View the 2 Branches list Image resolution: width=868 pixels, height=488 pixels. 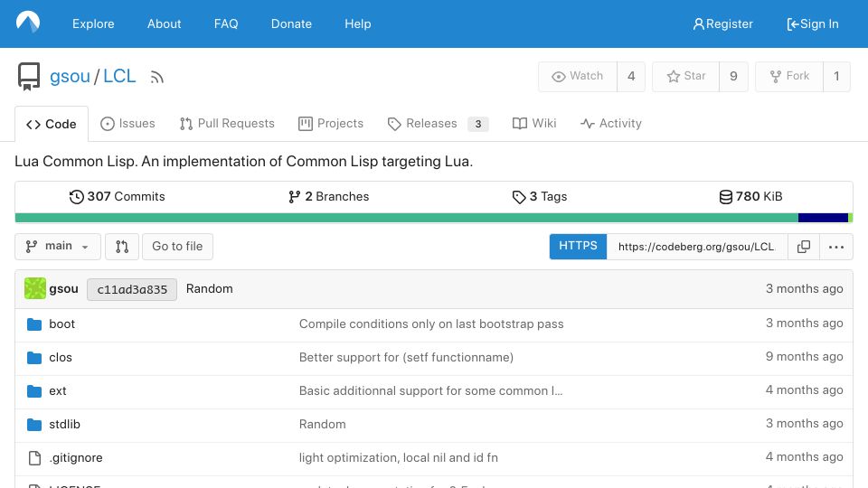[x=329, y=196]
